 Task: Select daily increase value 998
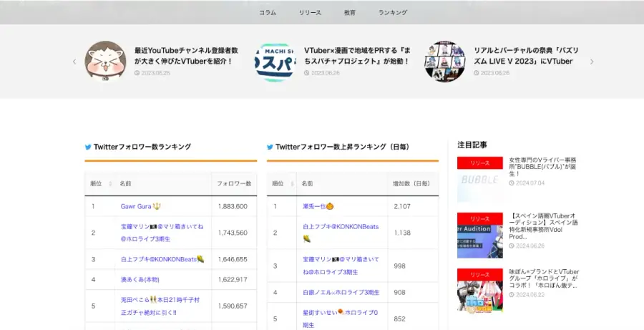click(x=399, y=266)
